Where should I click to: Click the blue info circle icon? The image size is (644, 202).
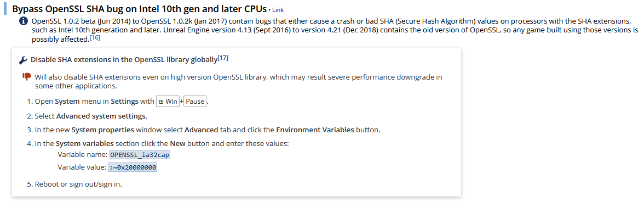point(24,21)
